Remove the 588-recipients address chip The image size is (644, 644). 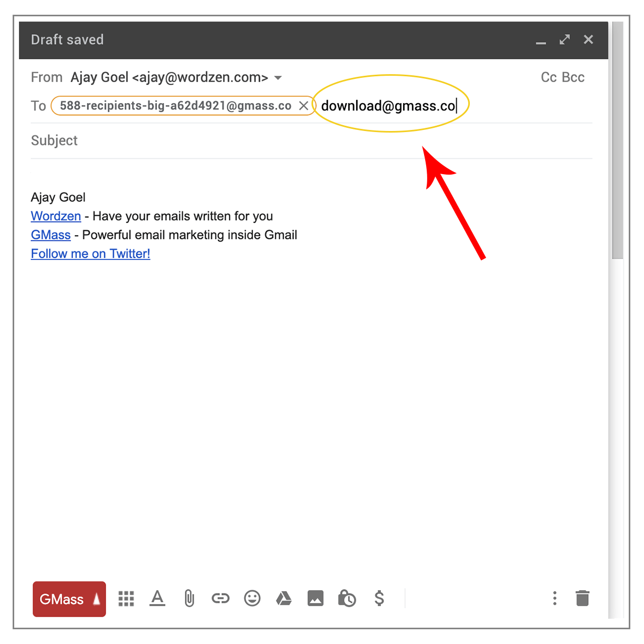pos(304,106)
